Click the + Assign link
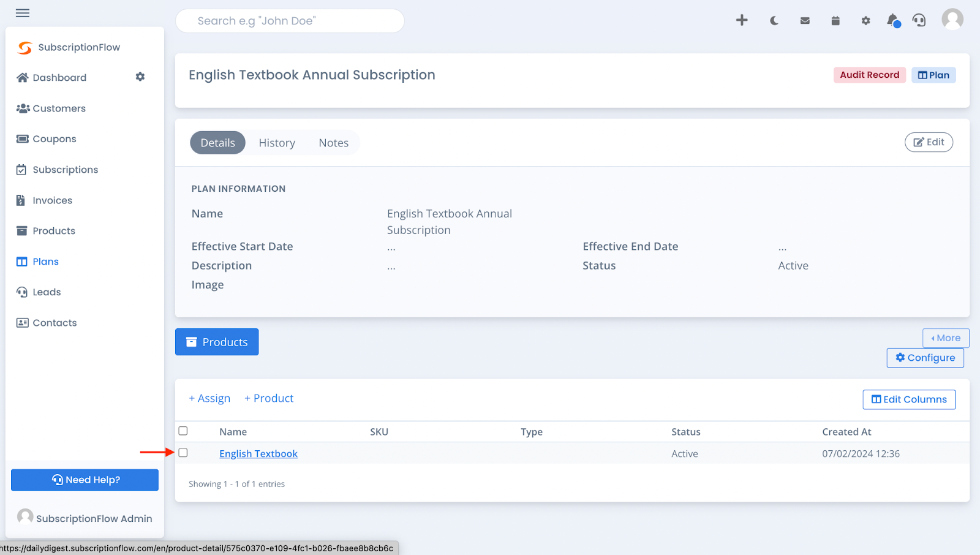The image size is (980, 555). [x=209, y=398]
